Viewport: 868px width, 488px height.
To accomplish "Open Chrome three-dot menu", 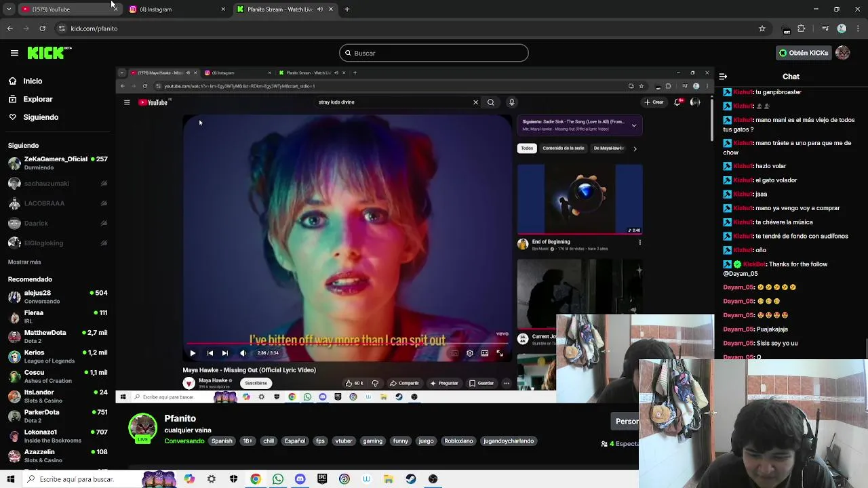I will (x=859, y=28).
